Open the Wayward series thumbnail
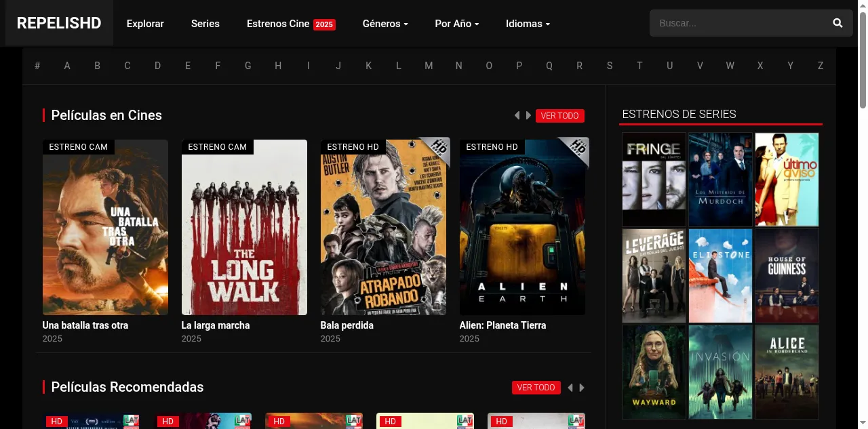 pos(654,372)
